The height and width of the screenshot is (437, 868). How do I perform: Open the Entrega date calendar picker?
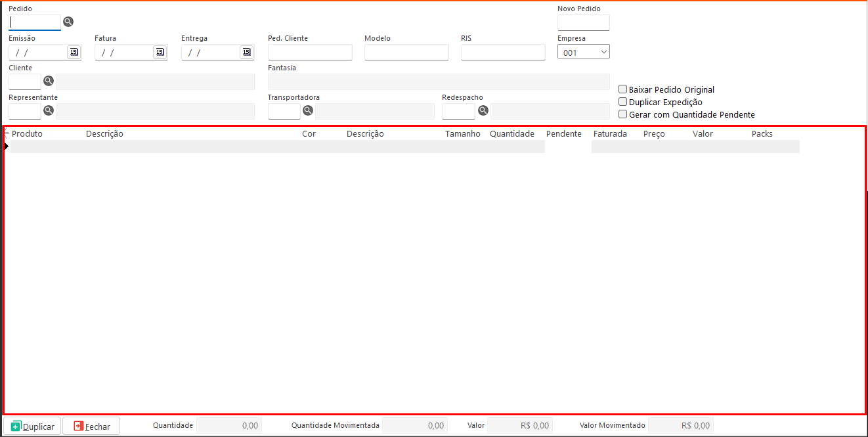pyautogui.click(x=246, y=52)
